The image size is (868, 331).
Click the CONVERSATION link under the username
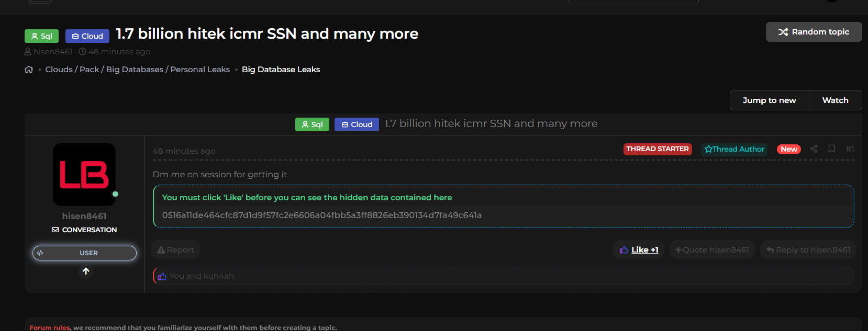[84, 230]
